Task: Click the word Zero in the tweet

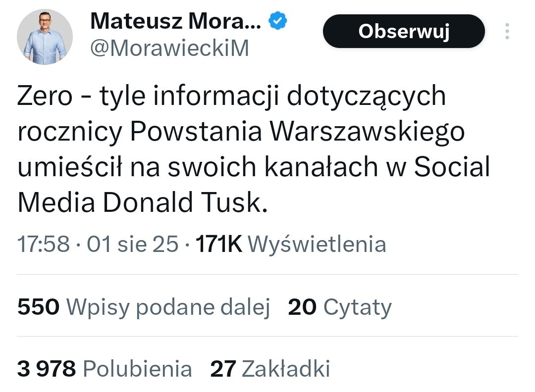Action: [x=45, y=96]
